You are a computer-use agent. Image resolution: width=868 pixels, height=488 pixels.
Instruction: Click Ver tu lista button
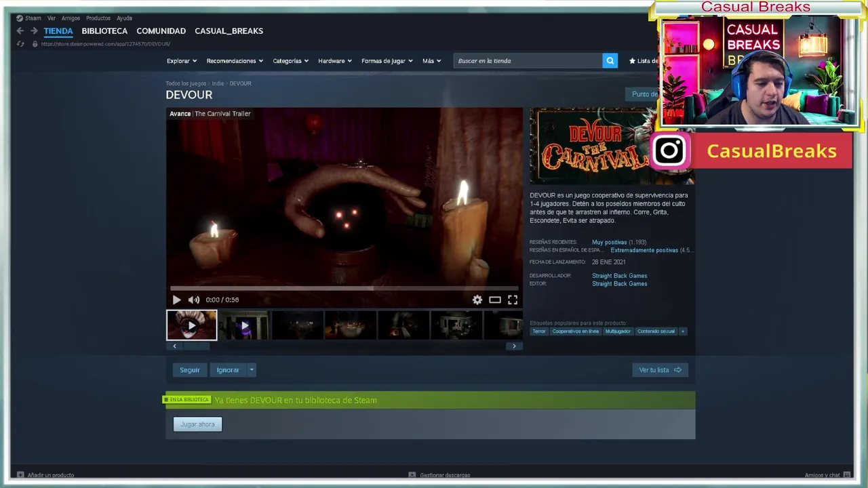(x=660, y=370)
